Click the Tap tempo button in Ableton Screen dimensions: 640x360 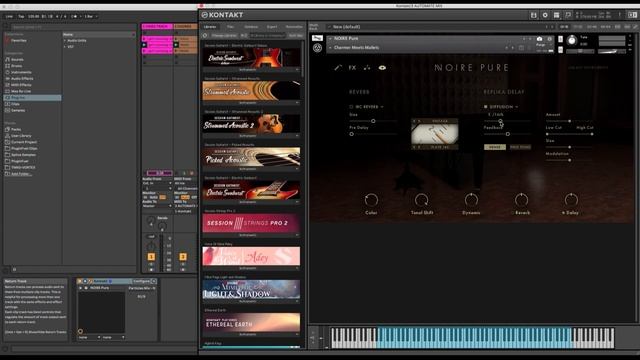[21, 17]
